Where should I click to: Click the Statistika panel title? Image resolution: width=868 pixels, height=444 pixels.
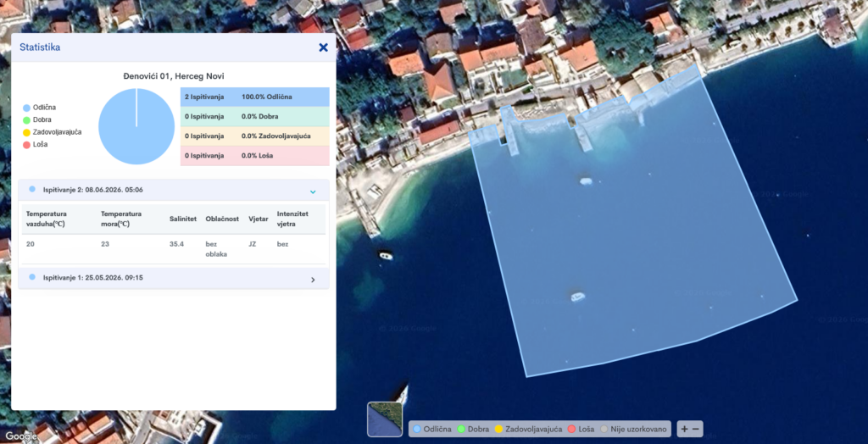(x=40, y=47)
